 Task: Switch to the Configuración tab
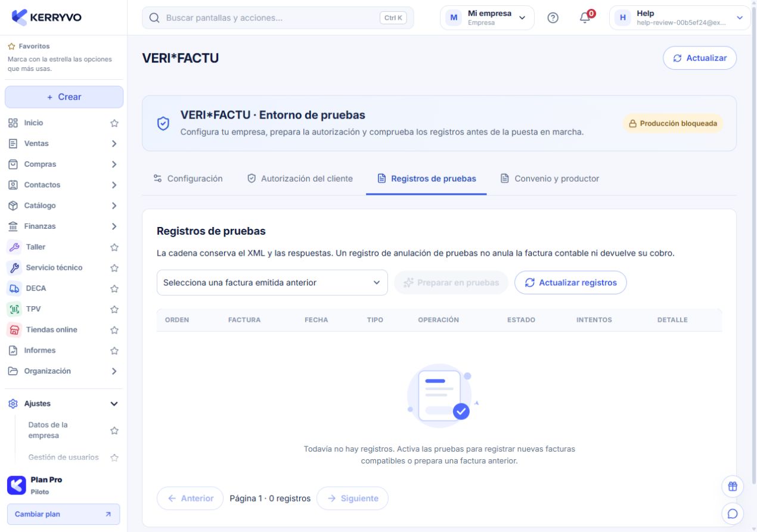coord(188,179)
